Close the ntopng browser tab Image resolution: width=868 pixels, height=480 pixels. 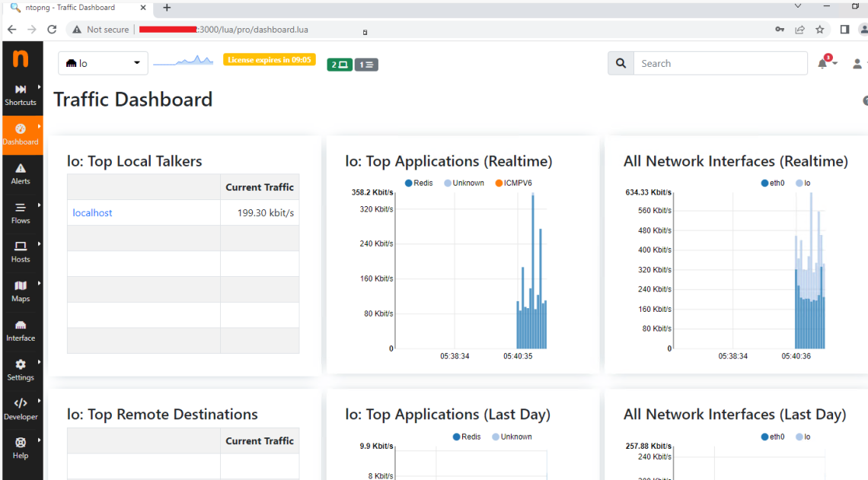143,8
